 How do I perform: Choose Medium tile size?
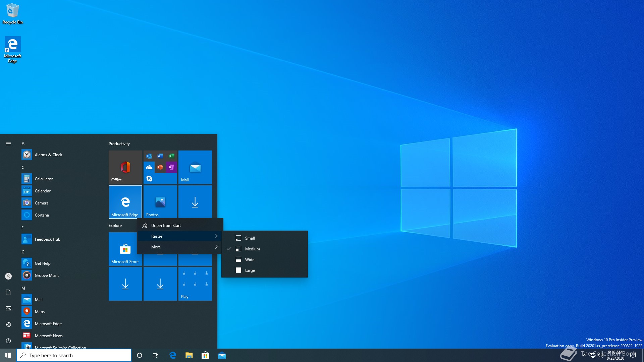[265, 249]
